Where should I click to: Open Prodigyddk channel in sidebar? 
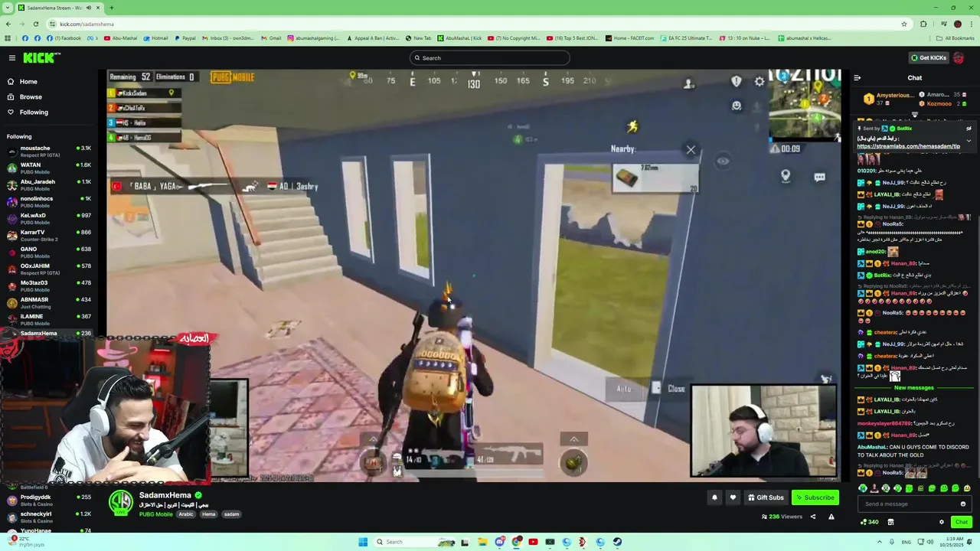click(49, 500)
